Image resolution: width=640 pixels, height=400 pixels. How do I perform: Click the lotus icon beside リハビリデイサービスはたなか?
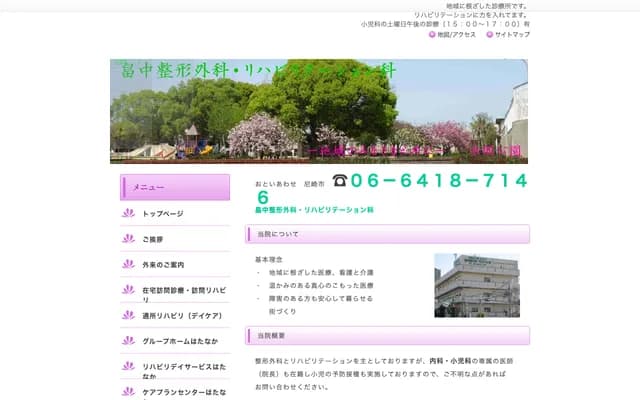[x=128, y=366]
